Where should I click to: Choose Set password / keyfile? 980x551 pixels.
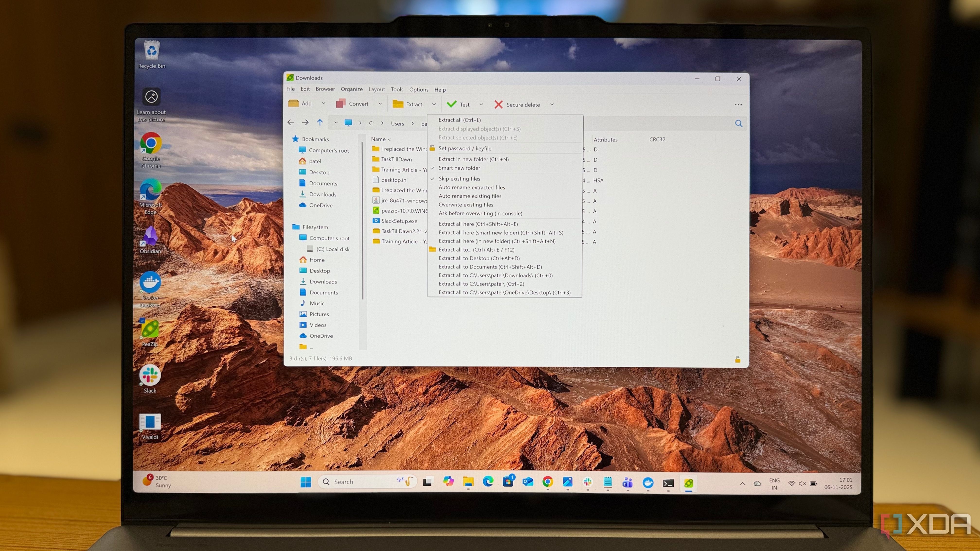pyautogui.click(x=465, y=148)
